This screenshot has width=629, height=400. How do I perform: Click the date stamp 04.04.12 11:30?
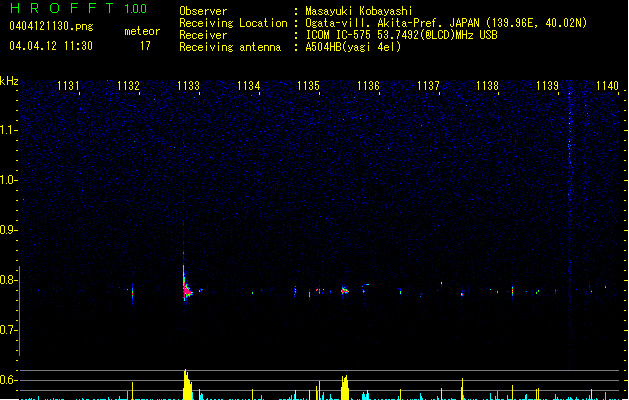(x=51, y=46)
